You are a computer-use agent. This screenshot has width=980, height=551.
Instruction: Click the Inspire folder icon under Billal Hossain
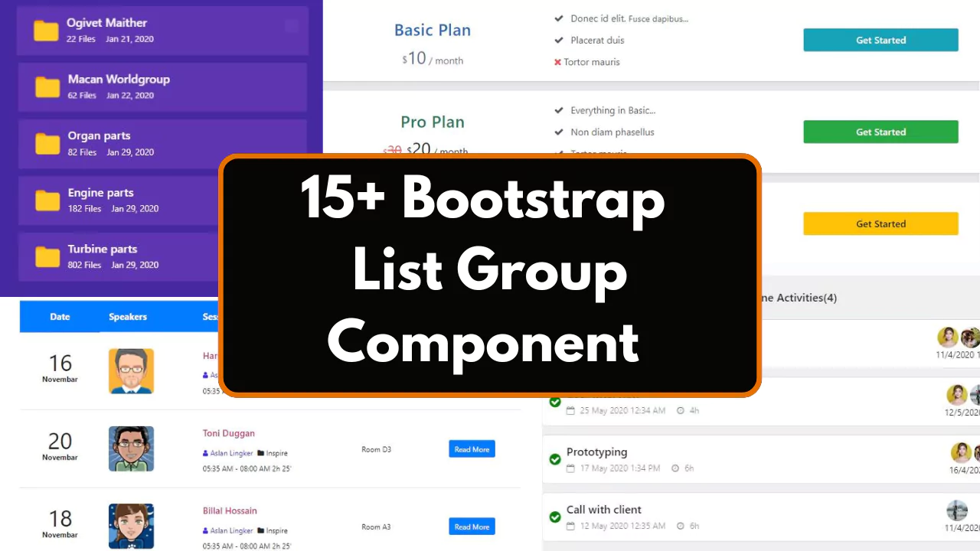click(x=261, y=530)
